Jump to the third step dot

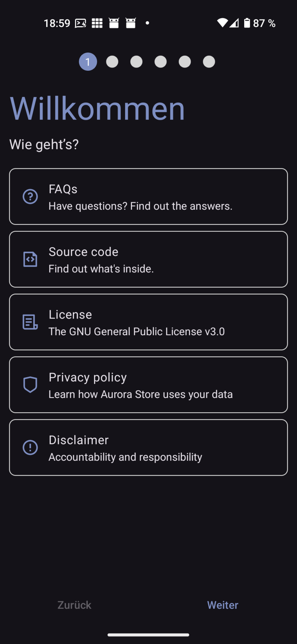(136, 62)
